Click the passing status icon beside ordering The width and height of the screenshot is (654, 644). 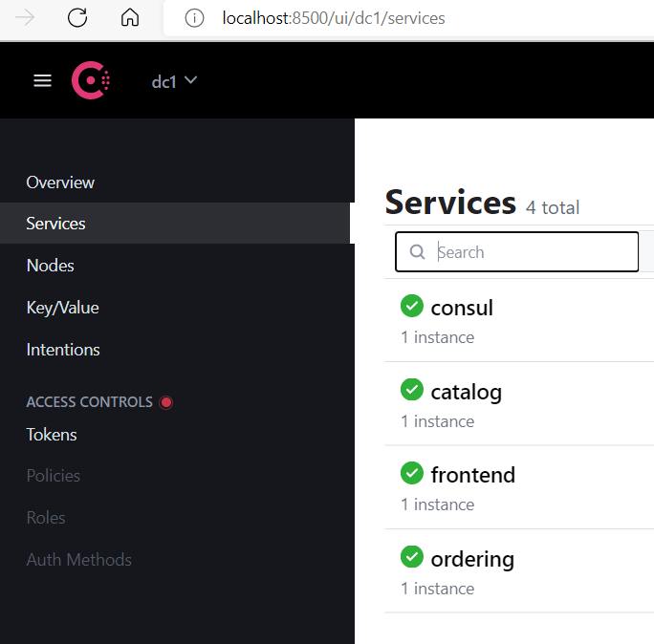point(411,556)
